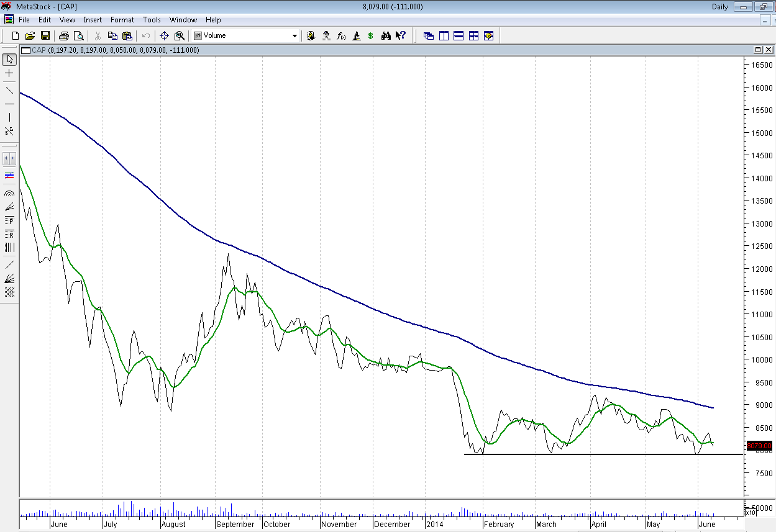Screen dimensions: 776x532
Task: Choose the crosshair plus tool in sidebar
Action: click(x=9, y=73)
